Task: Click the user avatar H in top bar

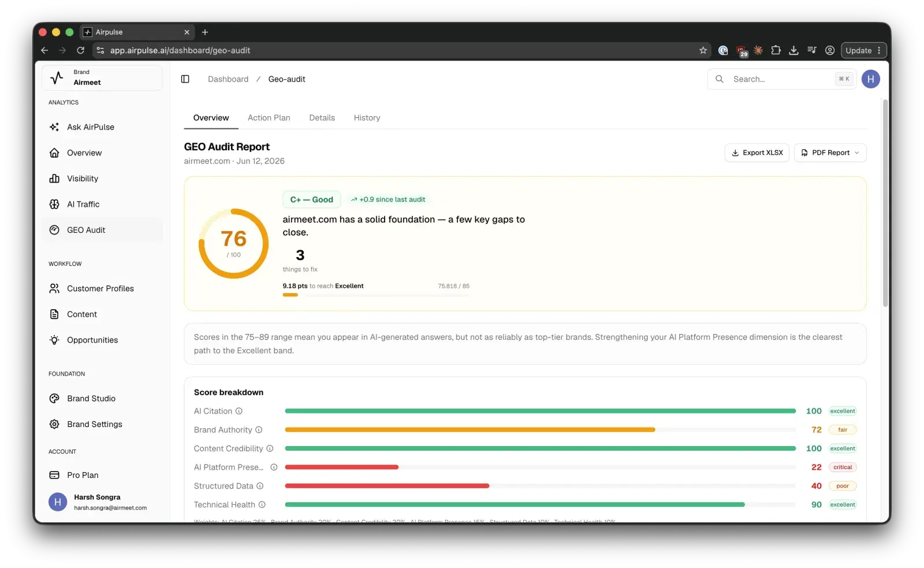Action: pos(871,79)
